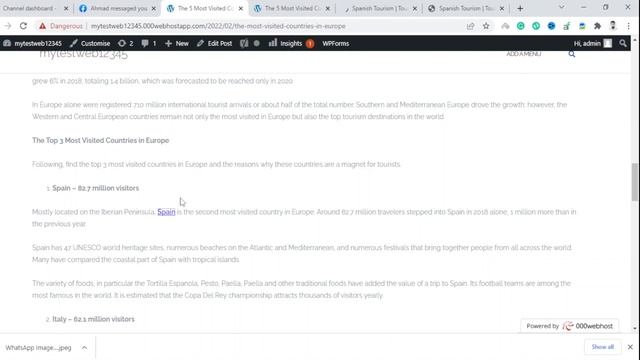Open the browser profile avatar
The height and width of the screenshot is (360, 640).
tap(613, 26)
